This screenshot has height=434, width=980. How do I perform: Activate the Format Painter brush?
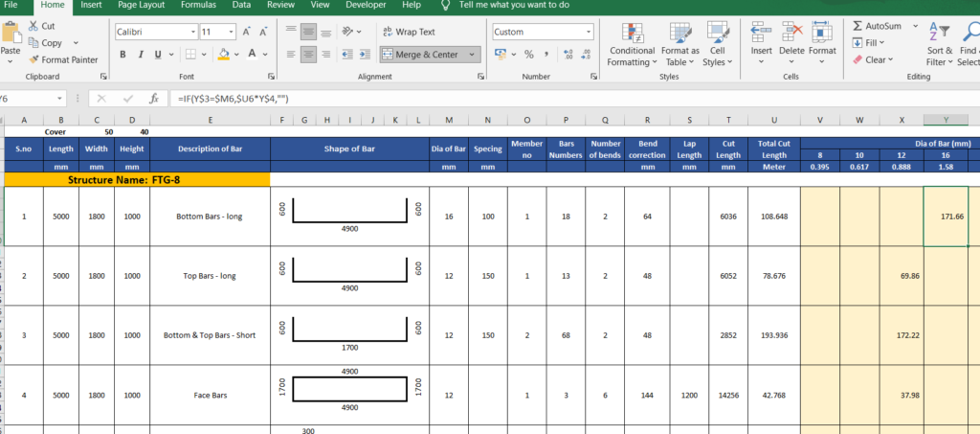tap(33, 60)
